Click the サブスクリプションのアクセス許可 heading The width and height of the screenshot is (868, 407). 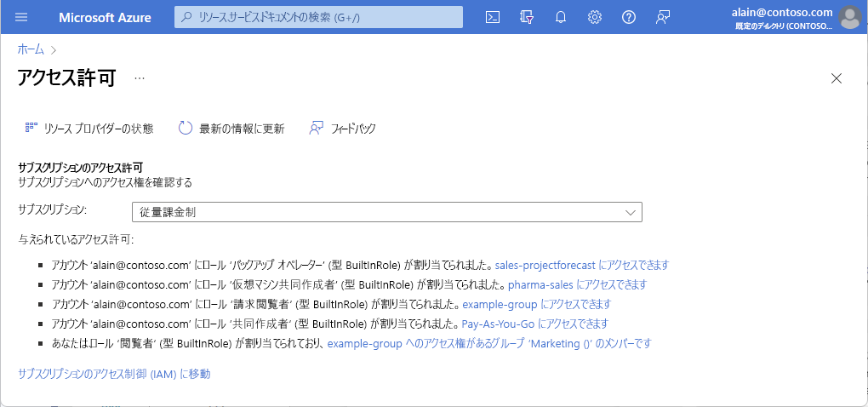coord(81,167)
